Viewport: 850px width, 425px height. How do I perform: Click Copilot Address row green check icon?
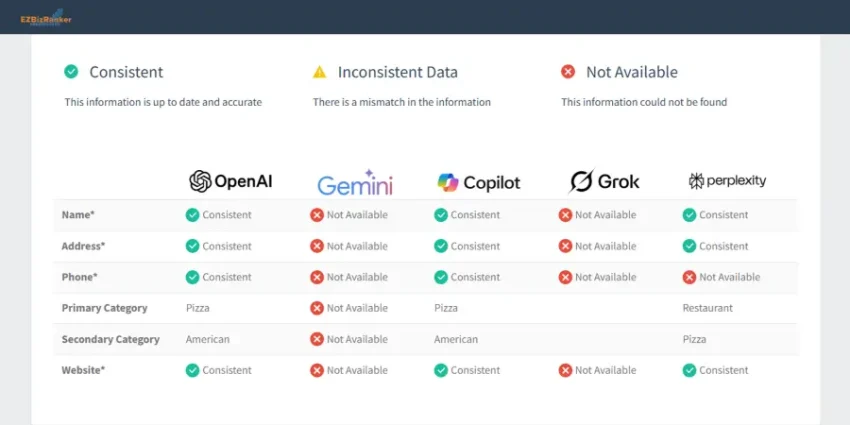pos(441,246)
